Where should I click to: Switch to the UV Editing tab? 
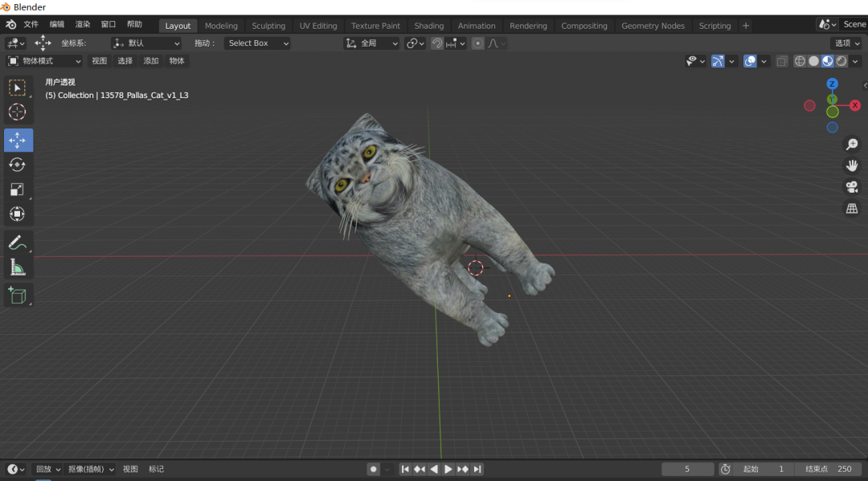click(x=318, y=26)
